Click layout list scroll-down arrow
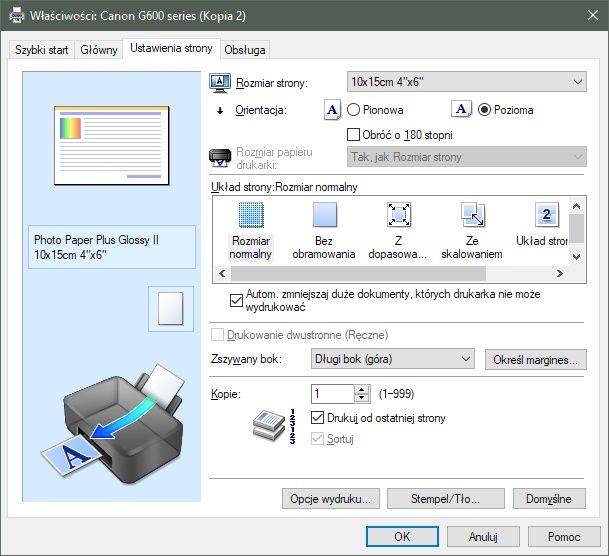The width and height of the screenshot is (609, 556). click(x=576, y=257)
